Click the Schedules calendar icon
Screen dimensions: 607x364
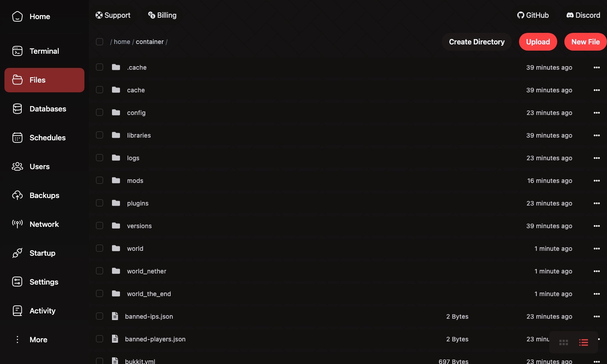[17, 138]
